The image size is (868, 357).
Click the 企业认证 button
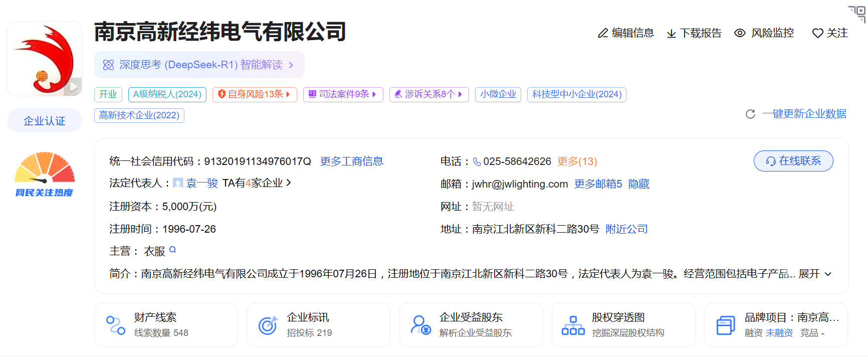(x=45, y=121)
